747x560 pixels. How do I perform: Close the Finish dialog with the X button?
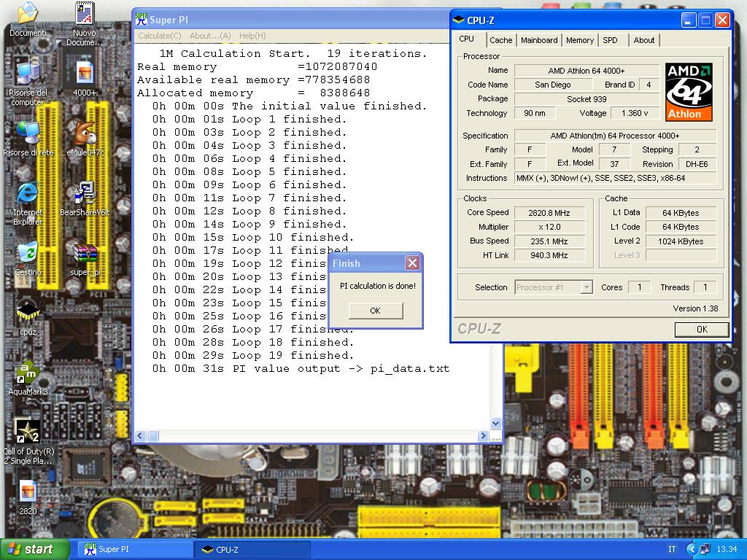pyautogui.click(x=413, y=262)
